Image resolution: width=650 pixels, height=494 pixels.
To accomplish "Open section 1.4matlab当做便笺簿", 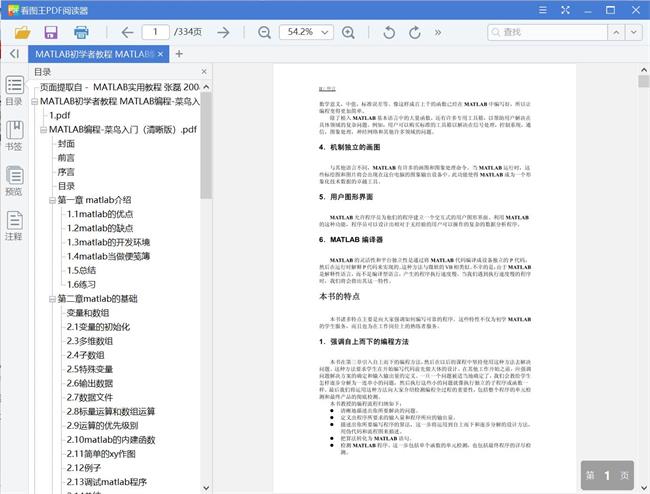I will (108, 256).
